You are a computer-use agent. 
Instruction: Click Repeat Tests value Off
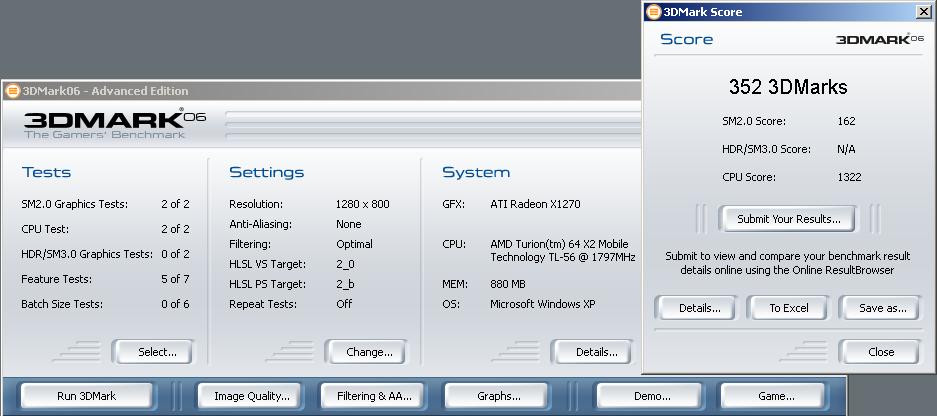[x=344, y=304]
